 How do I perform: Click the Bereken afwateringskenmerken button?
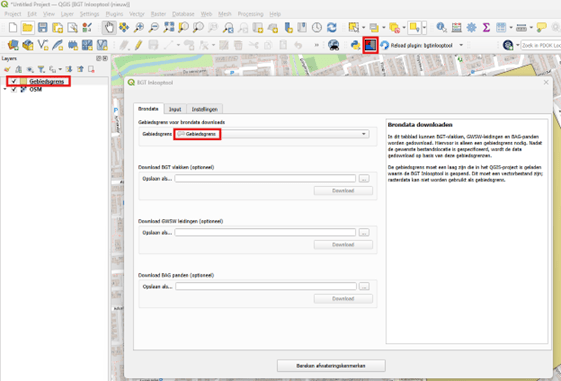tap(331, 366)
